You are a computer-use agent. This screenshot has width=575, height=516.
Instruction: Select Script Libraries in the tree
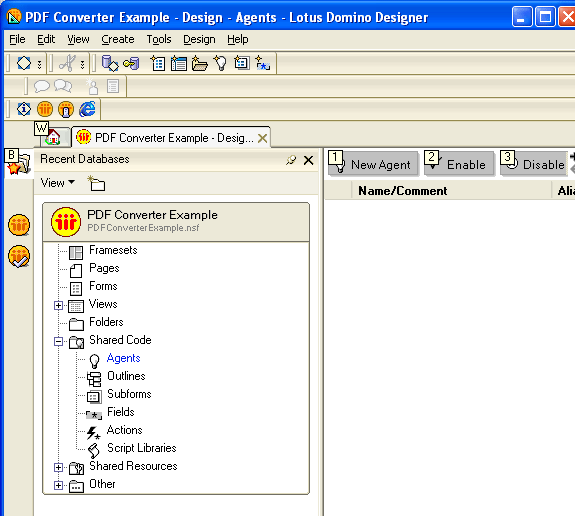(x=142, y=448)
